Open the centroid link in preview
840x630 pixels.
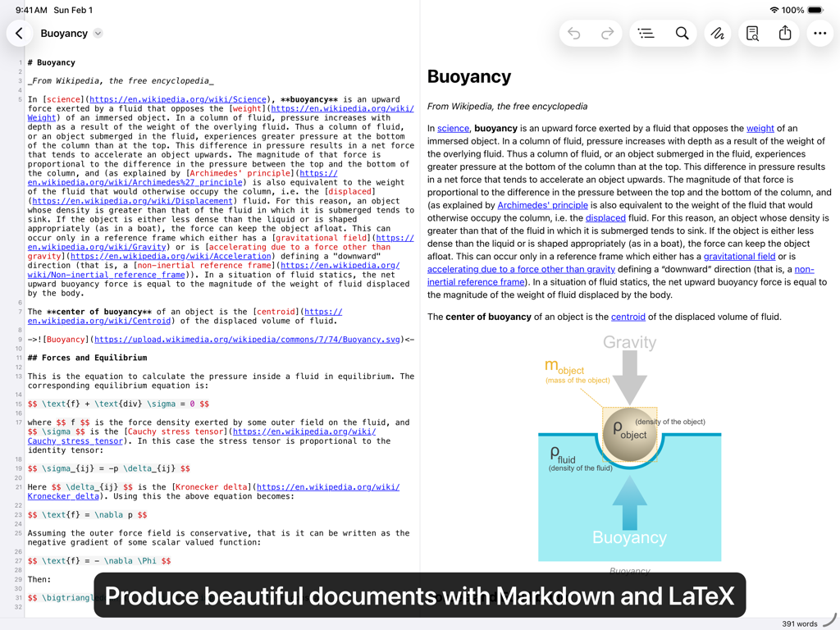click(628, 317)
